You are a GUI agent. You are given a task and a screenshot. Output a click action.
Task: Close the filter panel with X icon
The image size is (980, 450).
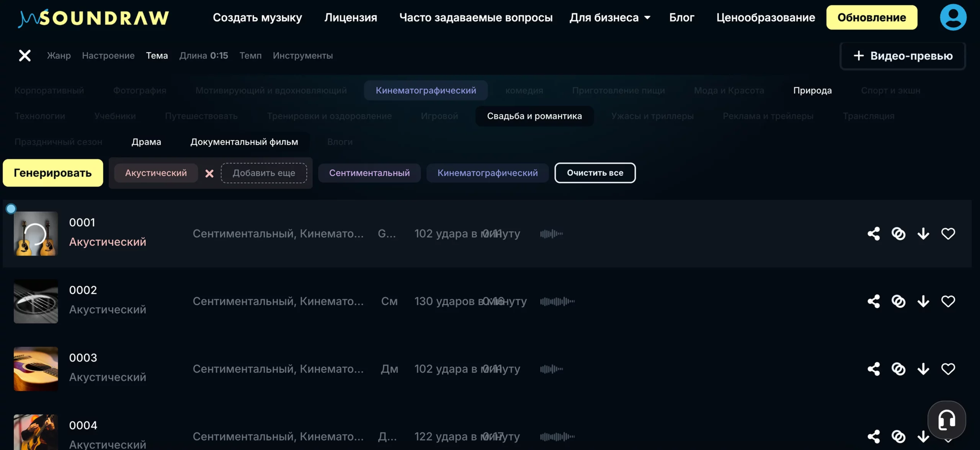click(25, 56)
